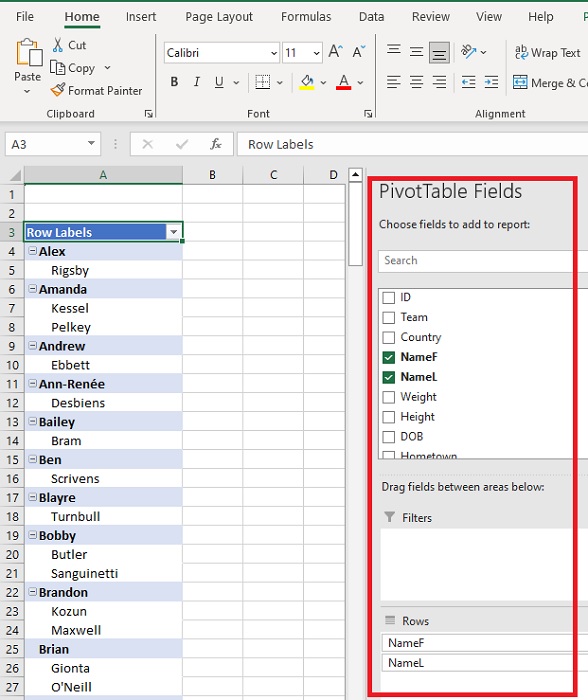This screenshot has height=700, width=588.
Task: Uncheck the NameF field
Action: (x=389, y=357)
